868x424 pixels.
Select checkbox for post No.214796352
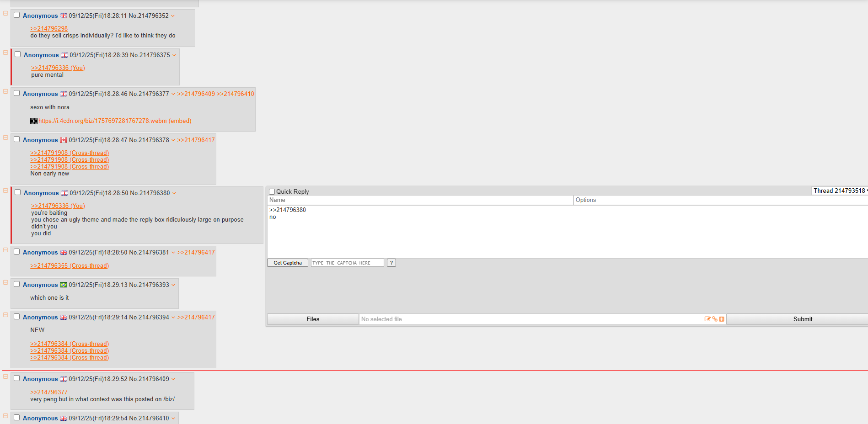(17, 15)
